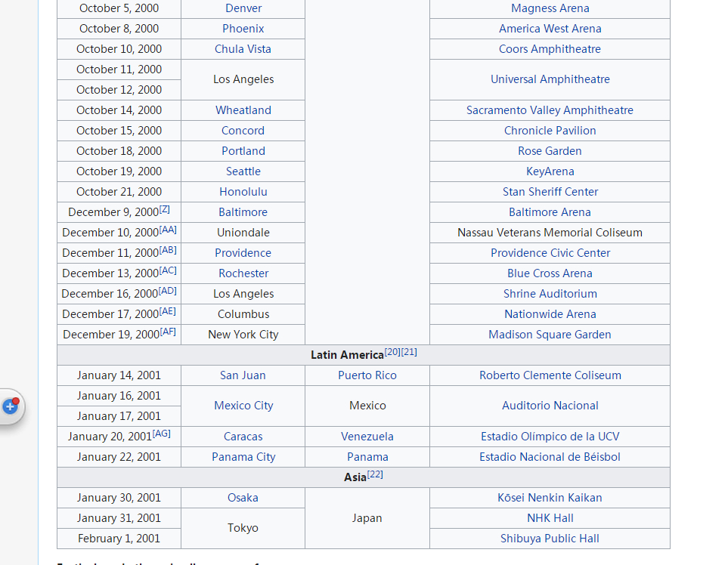Open the Providence Civic Center link
Viewport: 728px width, 565px height.
pos(550,253)
